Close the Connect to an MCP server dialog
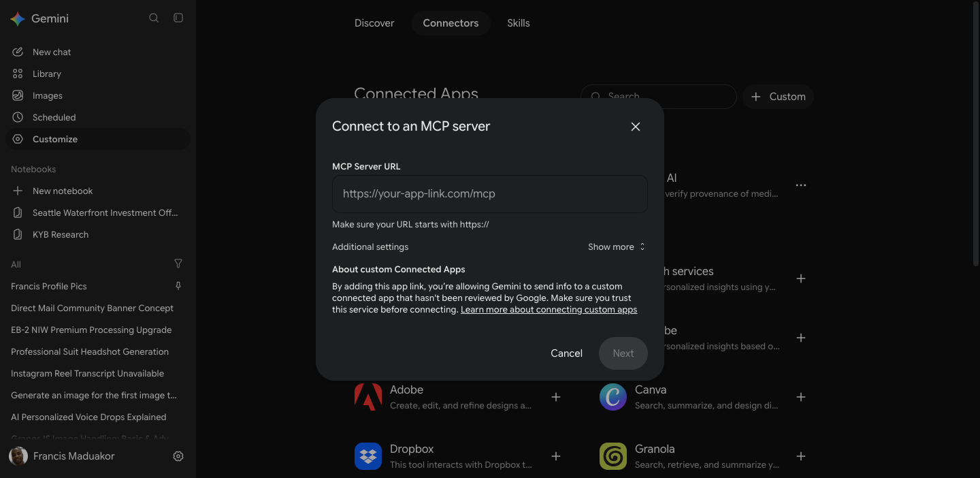Image resolution: width=980 pixels, height=478 pixels. (636, 127)
